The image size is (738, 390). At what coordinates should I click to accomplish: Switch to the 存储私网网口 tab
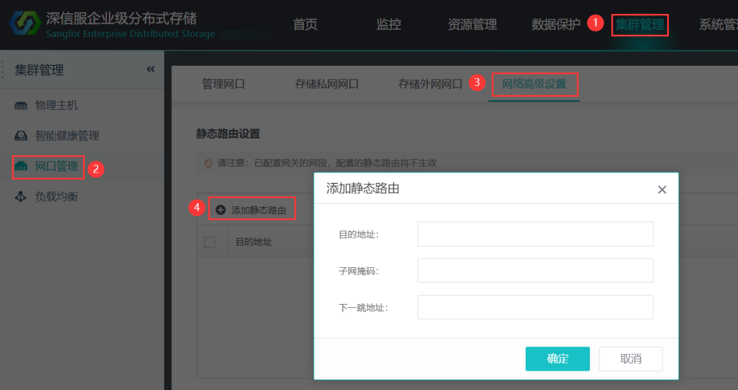327,84
